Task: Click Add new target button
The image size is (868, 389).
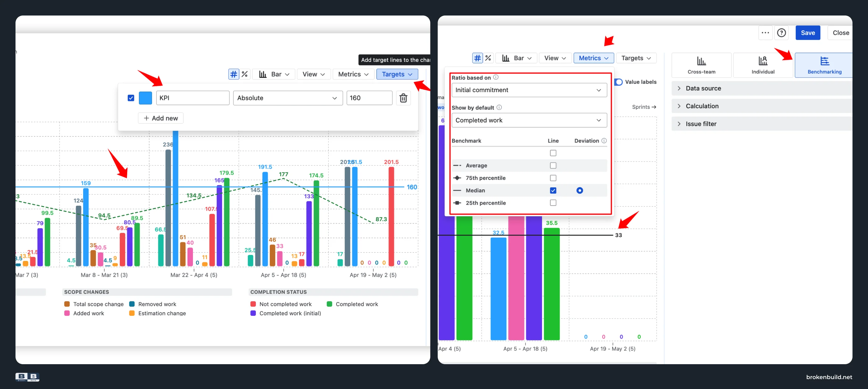Action: point(161,118)
